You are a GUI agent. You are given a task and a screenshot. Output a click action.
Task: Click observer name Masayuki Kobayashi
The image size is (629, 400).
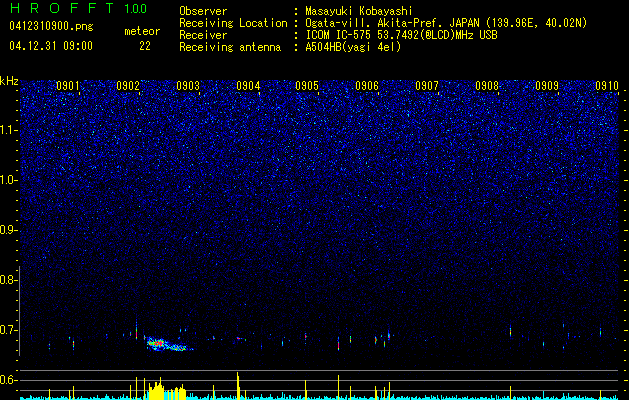click(359, 11)
